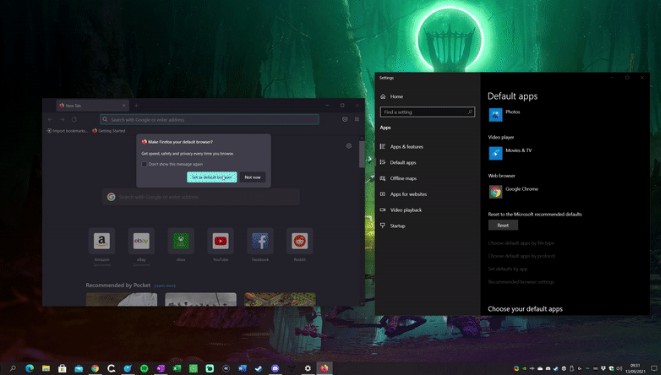The width and height of the screenshot is (661, 375).
Task: Open the Firefox hamburger menu icon
Action: 357,120
